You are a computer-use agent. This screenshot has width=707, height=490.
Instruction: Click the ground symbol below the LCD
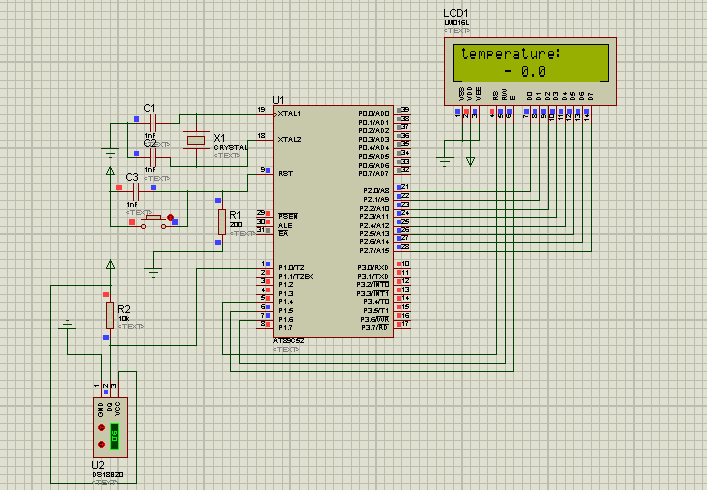pyautogui.click(x=445, y=161)
